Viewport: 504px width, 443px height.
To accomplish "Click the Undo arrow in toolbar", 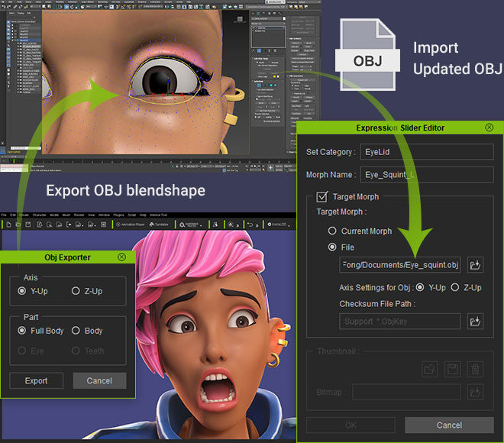I will point(250,225).
